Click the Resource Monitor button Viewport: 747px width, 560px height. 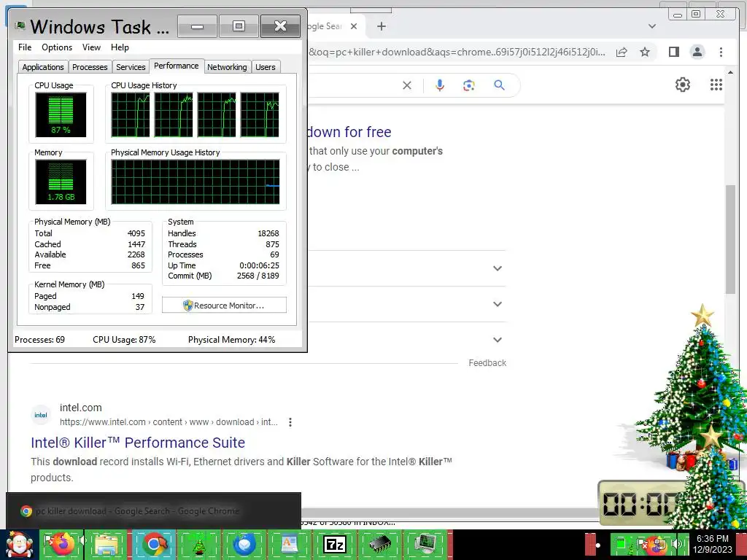(224, 306)
